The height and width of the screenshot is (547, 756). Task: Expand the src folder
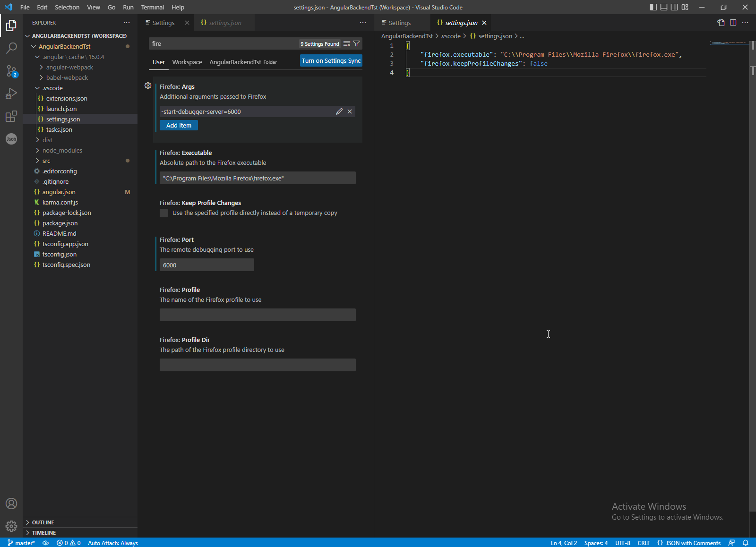(46, 161)
